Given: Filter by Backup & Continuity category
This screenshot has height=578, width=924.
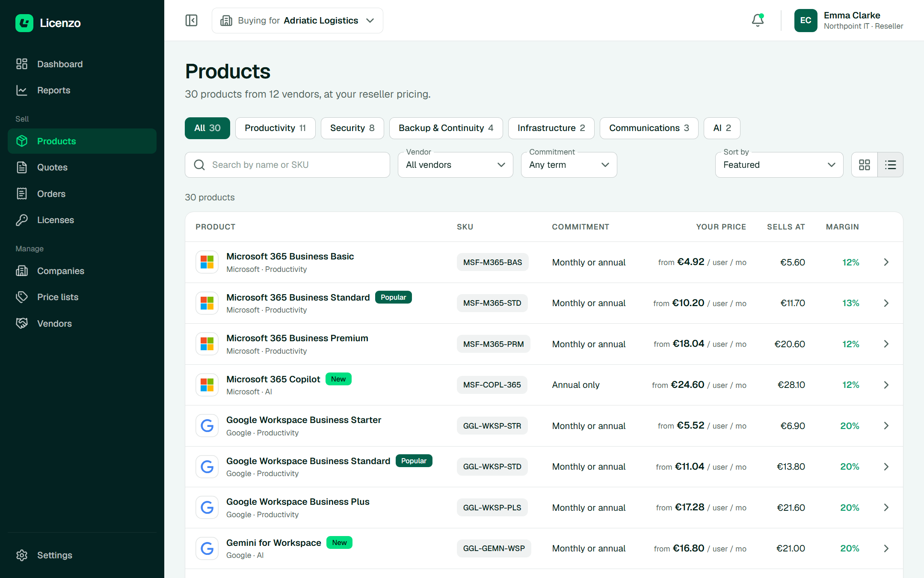Looking at the screenshot, I should pos(446,128).
